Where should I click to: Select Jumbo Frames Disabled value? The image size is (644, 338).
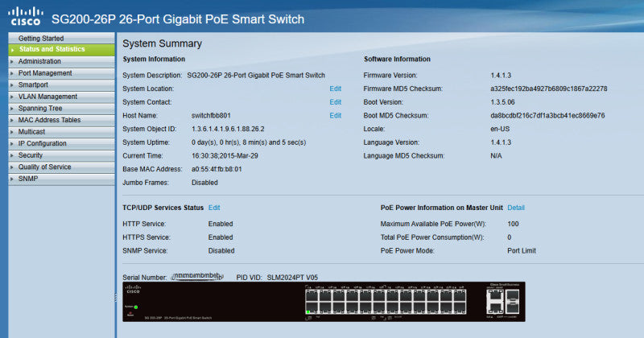coord(204,183)
